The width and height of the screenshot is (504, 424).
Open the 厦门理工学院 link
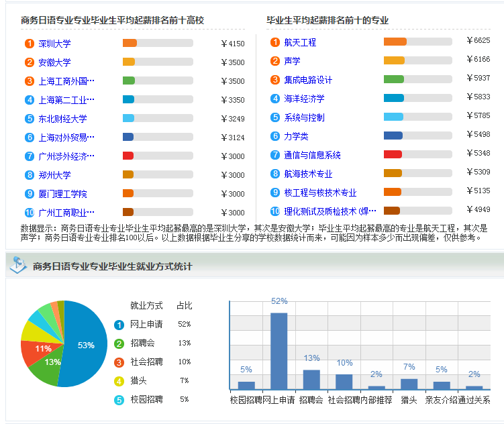point(62,194)
